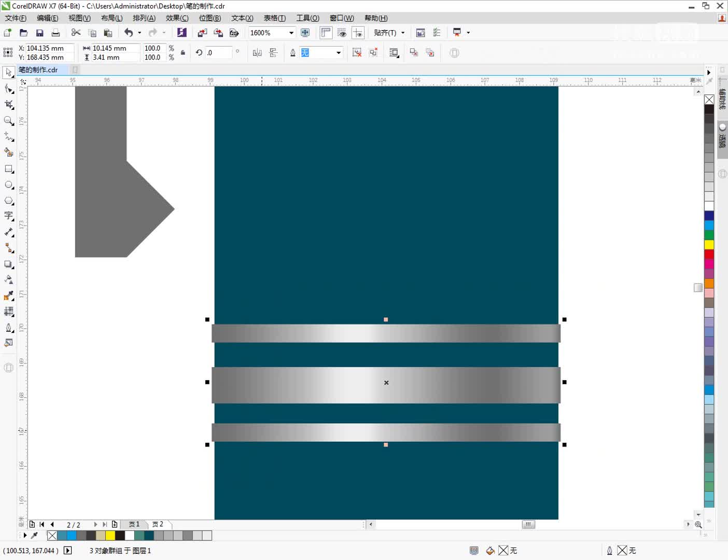Select the Rectangle tool
This screenshot has width=728, height=560.
coord(9,169)
